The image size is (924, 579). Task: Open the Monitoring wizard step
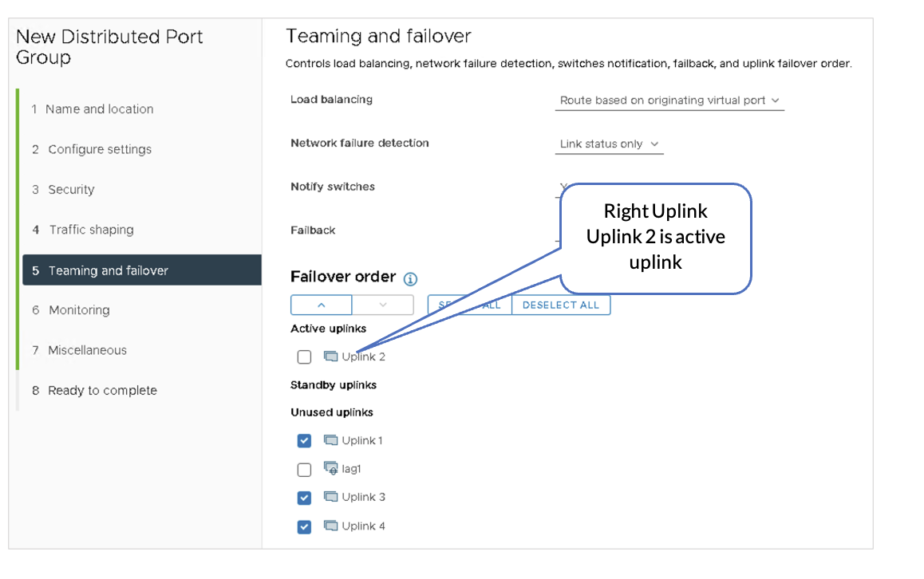[x=79, y=310]
